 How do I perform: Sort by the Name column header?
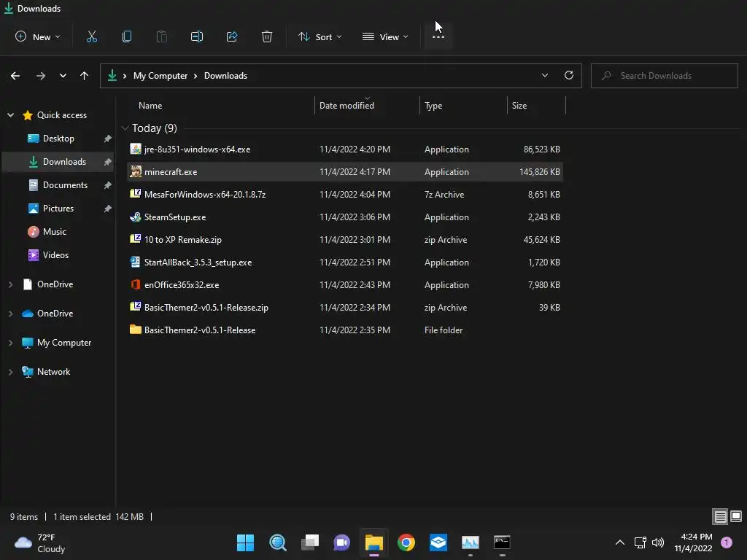[x=150, y=106]
